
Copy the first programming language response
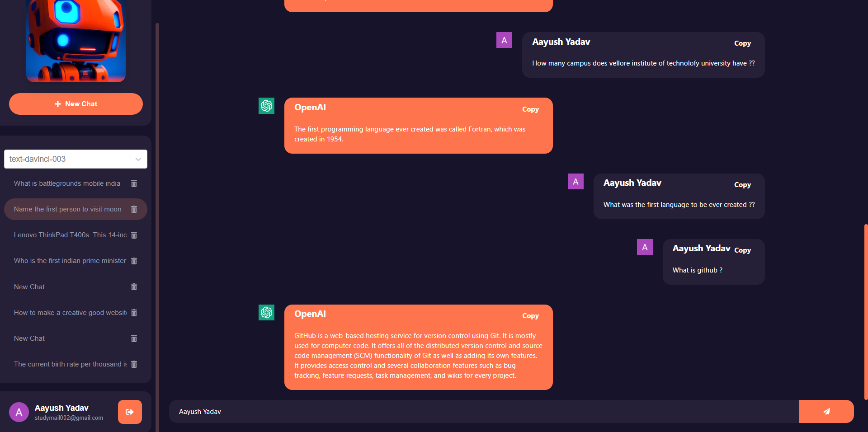pyautogui.click(x=530, y=109)
